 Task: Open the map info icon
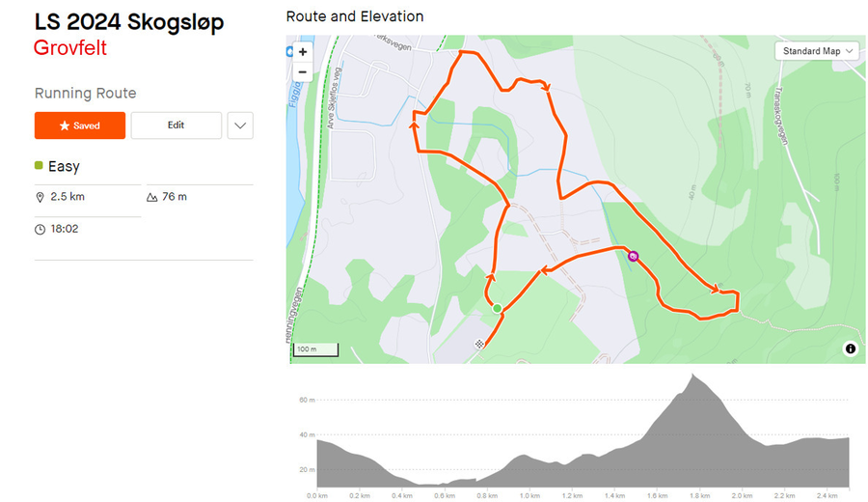[851, 349]
